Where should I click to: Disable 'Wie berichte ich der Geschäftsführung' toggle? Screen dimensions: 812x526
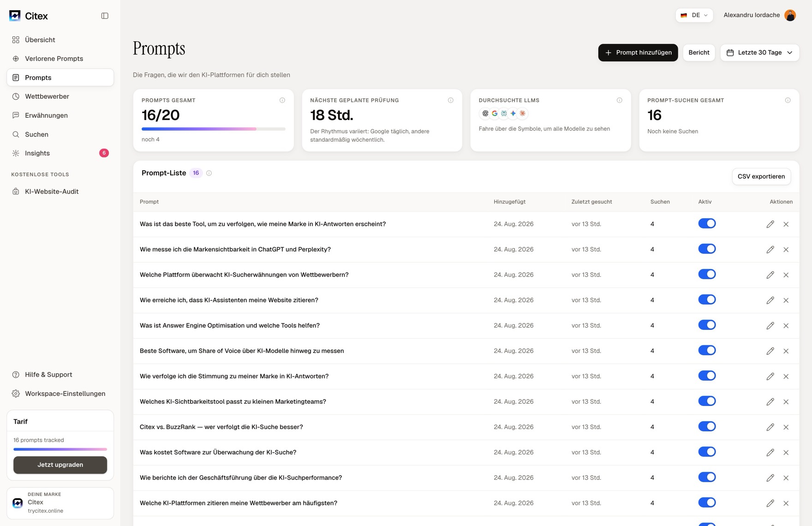tap(707, 477)
